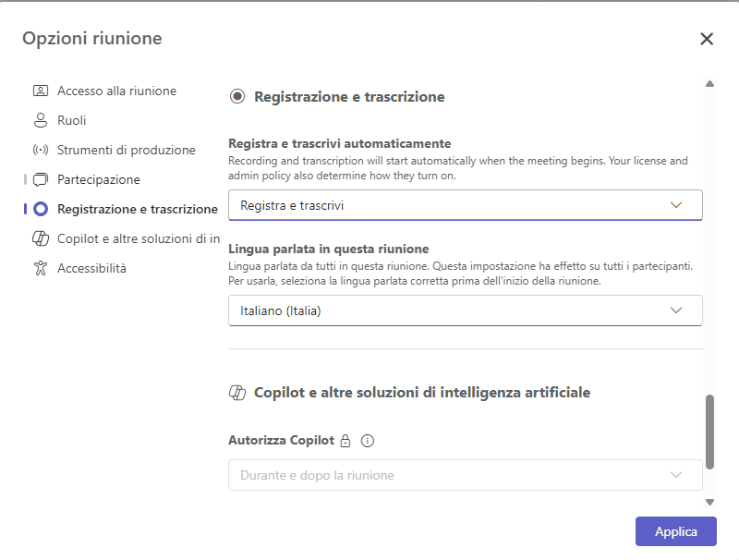Select Registrazione e trascrizione sidebar item
Screen dimensions: 739x560
tap(137, 209)
